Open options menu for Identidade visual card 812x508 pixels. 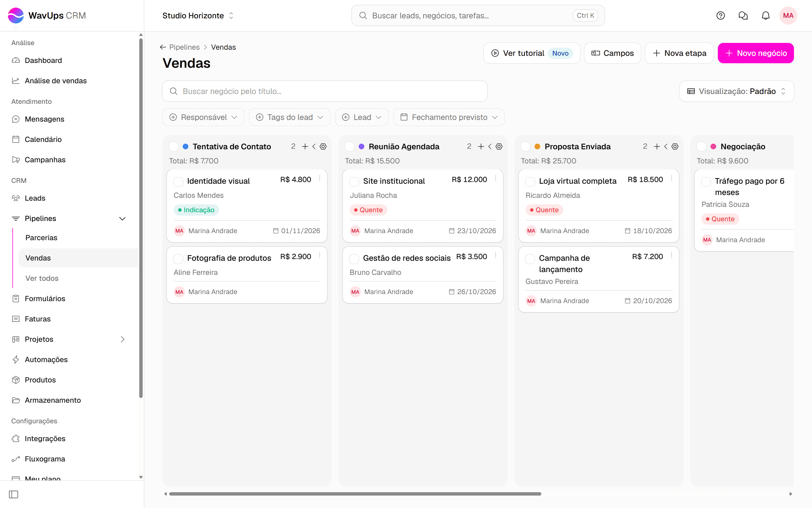[320, 178]
